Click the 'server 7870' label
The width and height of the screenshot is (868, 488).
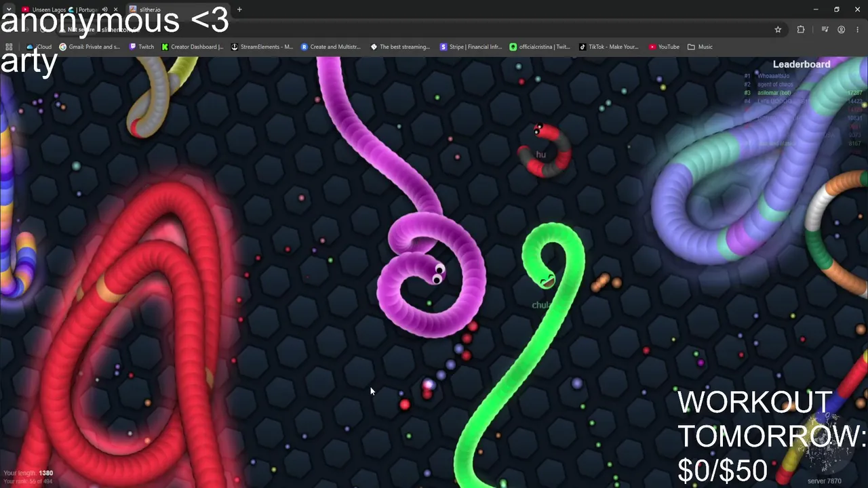tap(824, 481)
